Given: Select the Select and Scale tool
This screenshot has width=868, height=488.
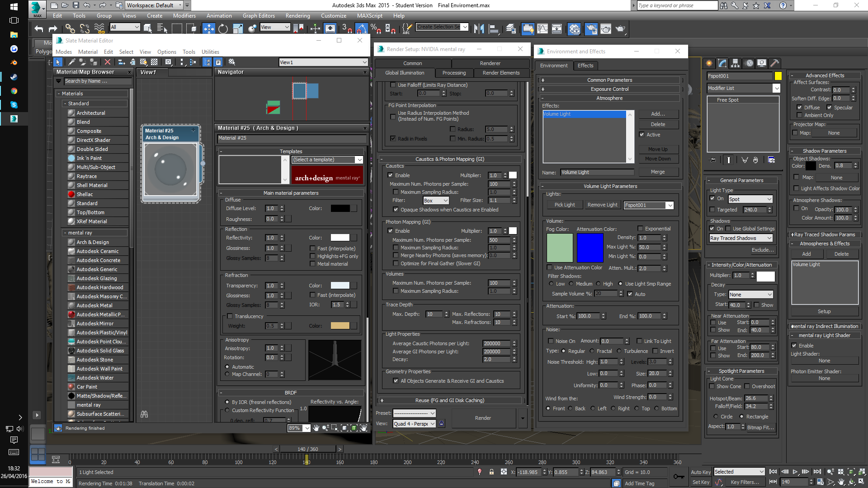Looking at the screenshot, I should coord(238,29).
